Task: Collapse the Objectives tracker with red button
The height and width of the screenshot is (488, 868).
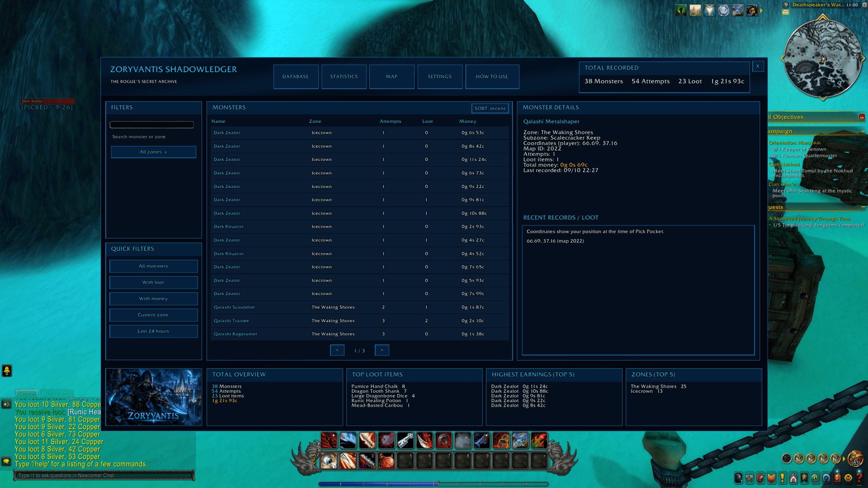Action: (x=862, y=117)
